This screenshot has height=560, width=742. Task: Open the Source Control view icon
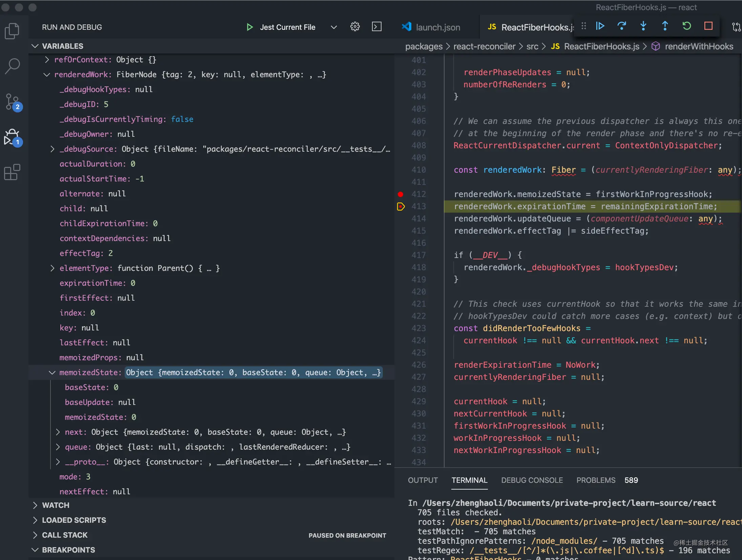tap(13, 102)
